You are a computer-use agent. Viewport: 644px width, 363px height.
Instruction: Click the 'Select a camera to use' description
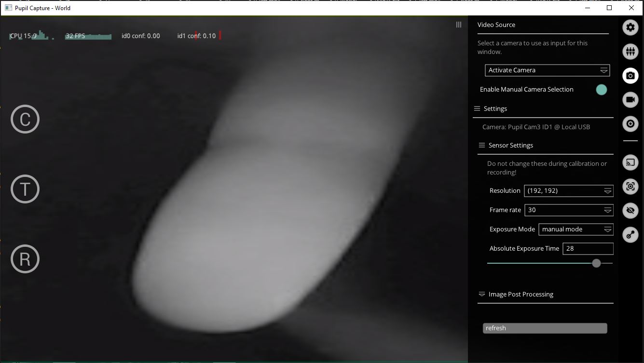click(x=533, y=47)
